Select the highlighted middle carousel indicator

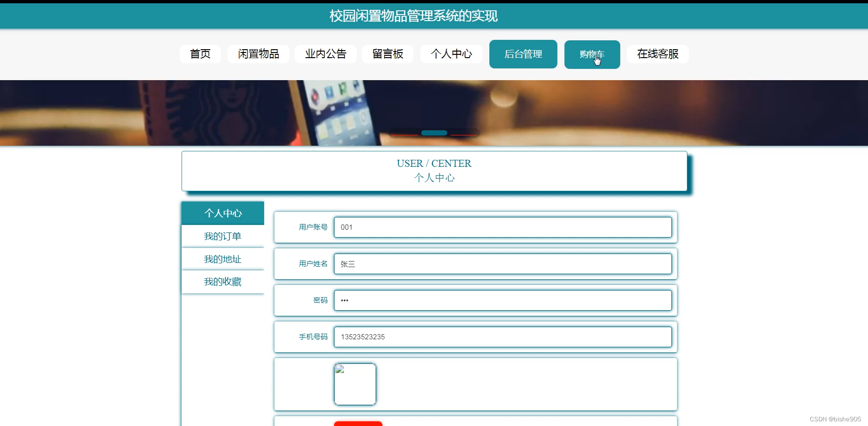[x=434, y=133]
